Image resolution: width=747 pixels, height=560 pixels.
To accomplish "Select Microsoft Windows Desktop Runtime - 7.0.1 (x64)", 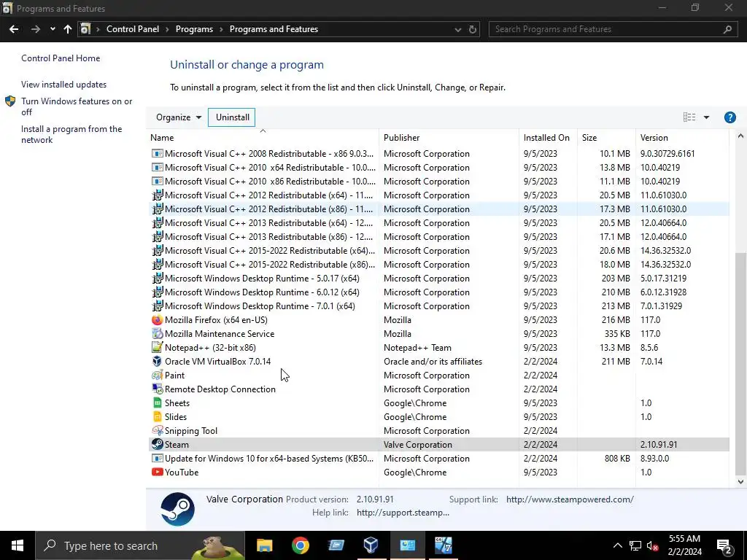I will [x=438, y=306].
